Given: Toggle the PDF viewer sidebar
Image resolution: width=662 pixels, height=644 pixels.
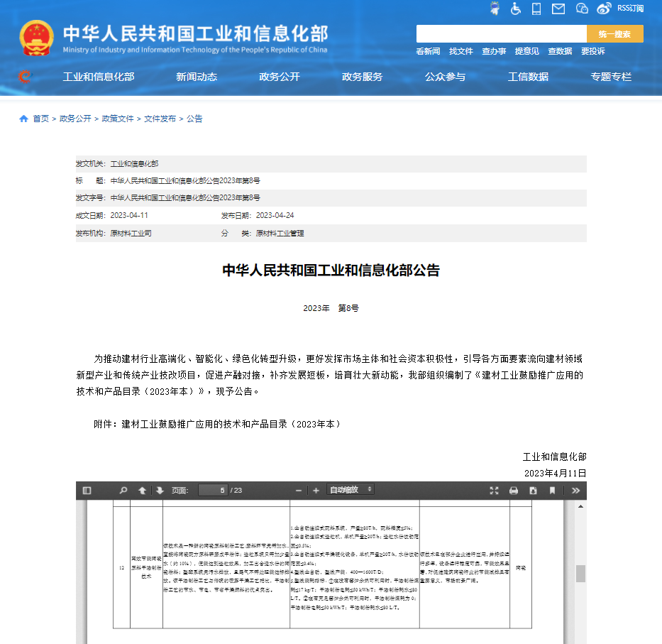Looking at the screenshot, I should (87, 490).
